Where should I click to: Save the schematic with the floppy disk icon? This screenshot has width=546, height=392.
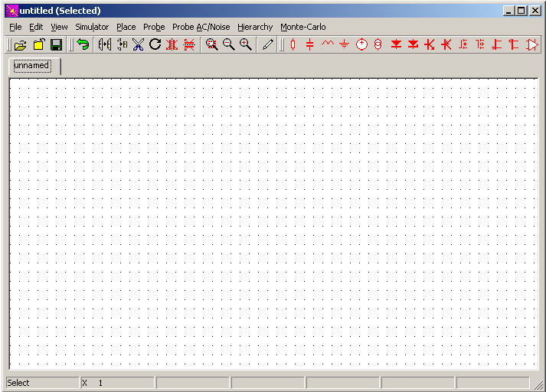(56, 45)
